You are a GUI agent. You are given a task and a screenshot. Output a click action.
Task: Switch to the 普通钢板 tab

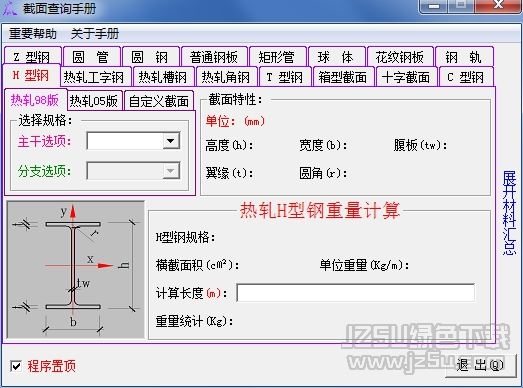point(214,57)
